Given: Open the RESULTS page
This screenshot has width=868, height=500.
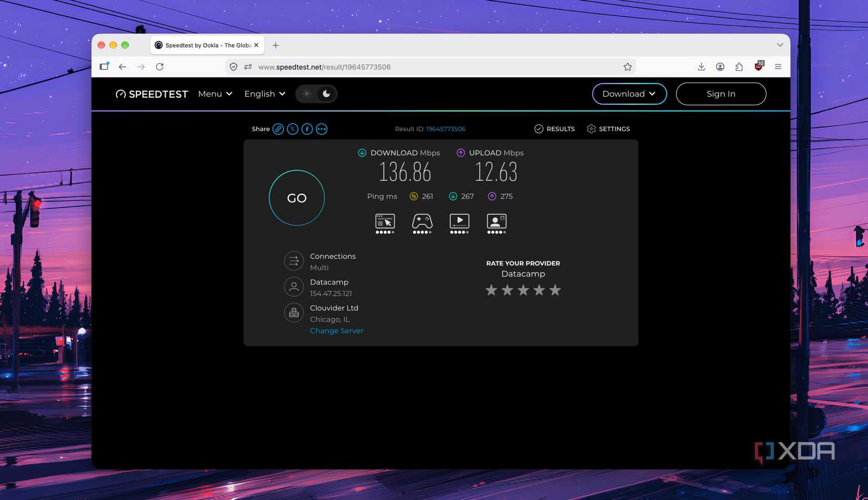Looking at the screenshot, I should coord(554,129).
